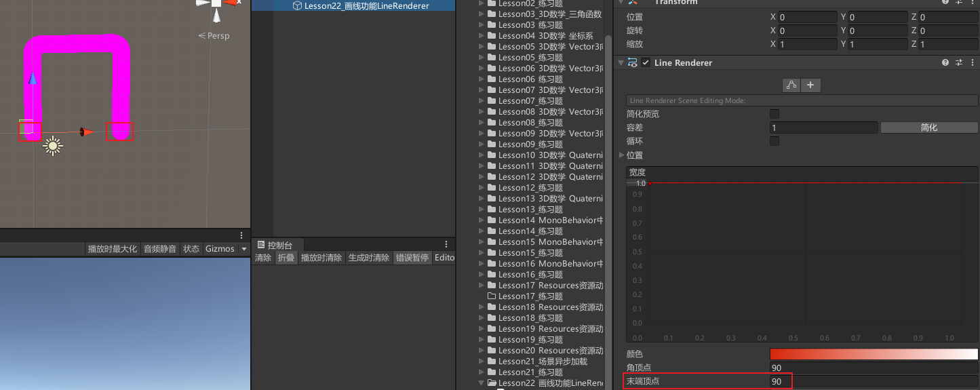This screenshot has width=980, height=390.
Task: Open Line Renderer three-dot options menu
Action: (972, 62)
